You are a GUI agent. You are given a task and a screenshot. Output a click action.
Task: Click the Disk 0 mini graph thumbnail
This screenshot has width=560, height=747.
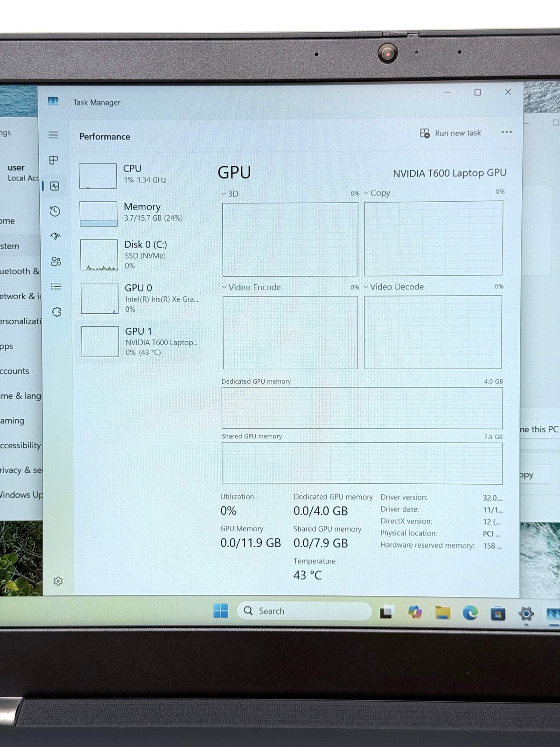(99, 255)
